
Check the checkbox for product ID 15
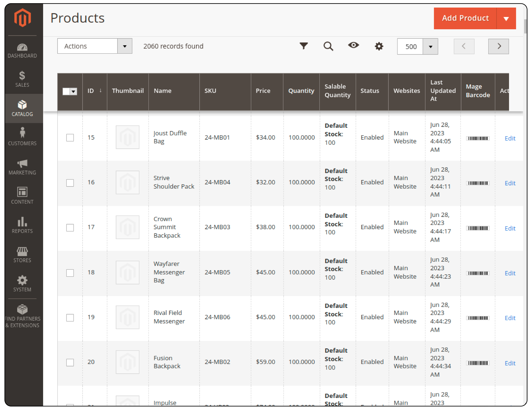coord(70,138)
